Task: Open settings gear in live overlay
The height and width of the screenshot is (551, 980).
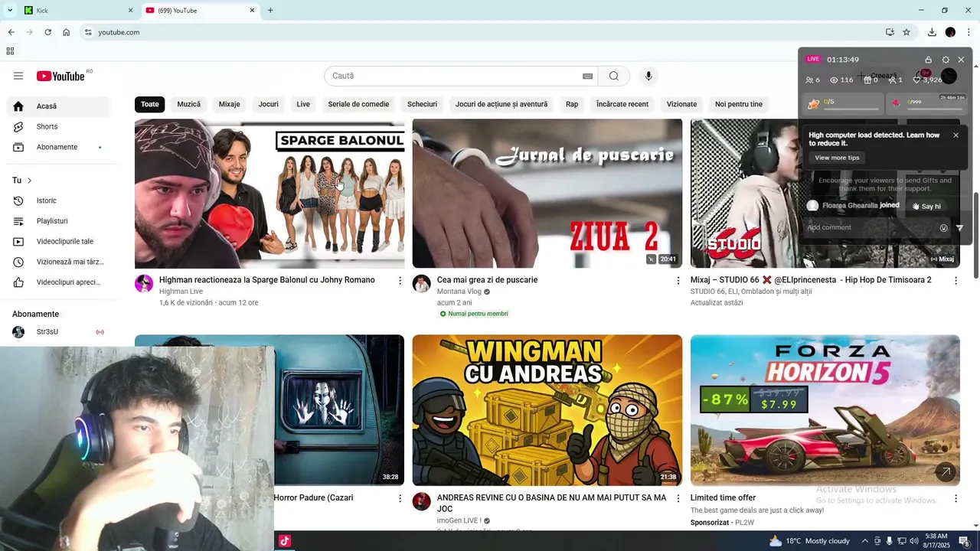Action: point(946,60)
